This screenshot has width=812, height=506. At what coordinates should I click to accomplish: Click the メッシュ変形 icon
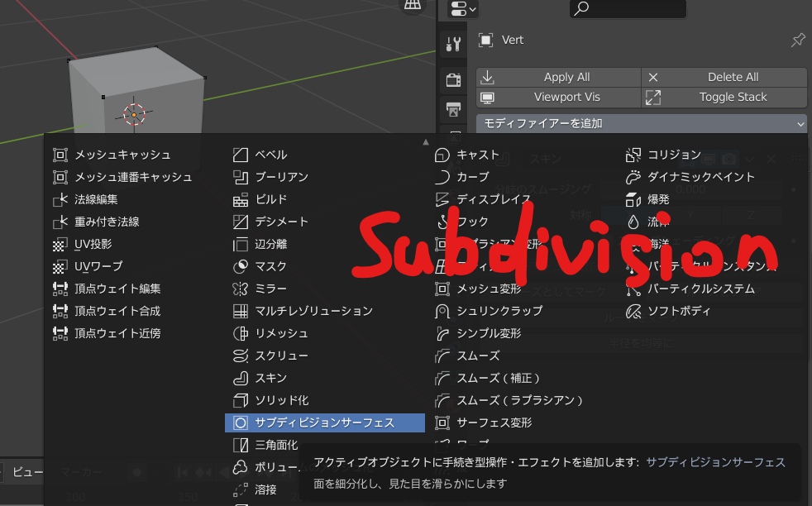click(x=442, y=289)
